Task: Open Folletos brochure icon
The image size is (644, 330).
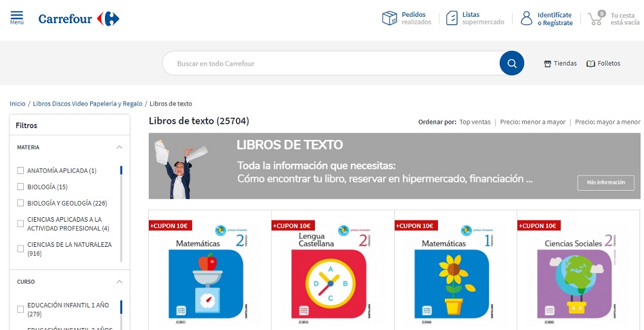Action: pos(591,64)
